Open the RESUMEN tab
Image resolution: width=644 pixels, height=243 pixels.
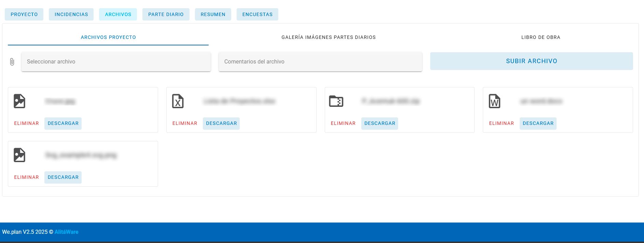point(213,14)
